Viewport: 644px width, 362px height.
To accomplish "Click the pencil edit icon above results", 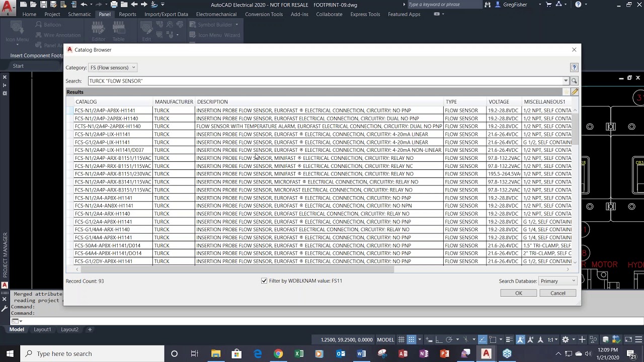I will click(x=575, y=92).
